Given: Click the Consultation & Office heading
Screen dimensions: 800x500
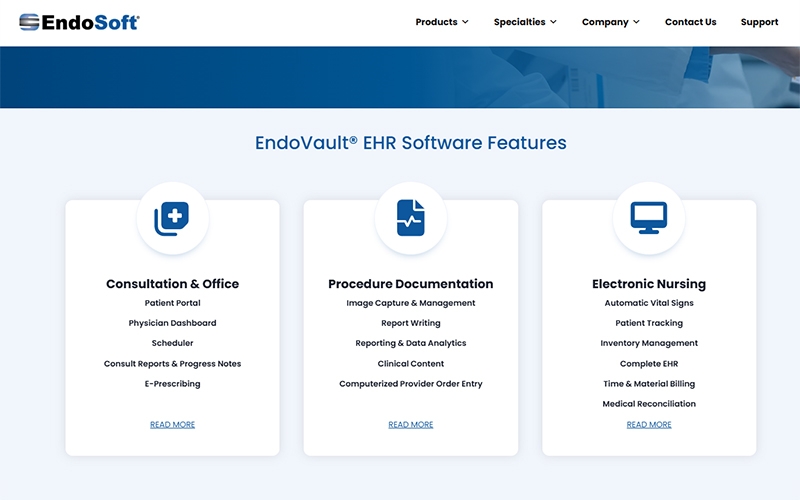Looking at the screenshot, I should (172, 284).
